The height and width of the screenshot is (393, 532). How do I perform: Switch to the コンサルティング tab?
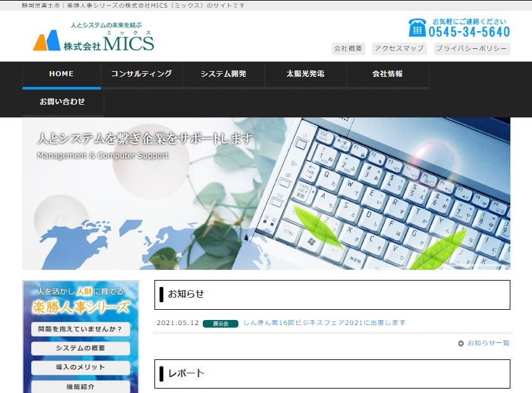(141, 74)
